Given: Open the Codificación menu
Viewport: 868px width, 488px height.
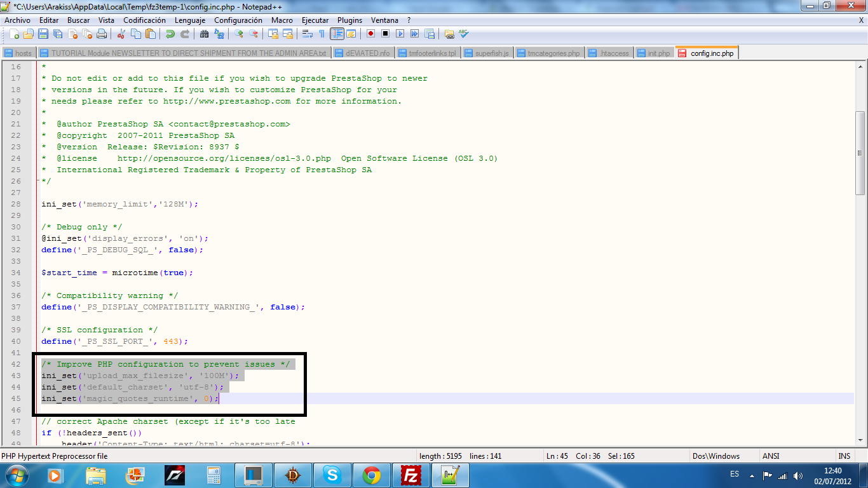Looking at the screenshot, I should (145, 20).
